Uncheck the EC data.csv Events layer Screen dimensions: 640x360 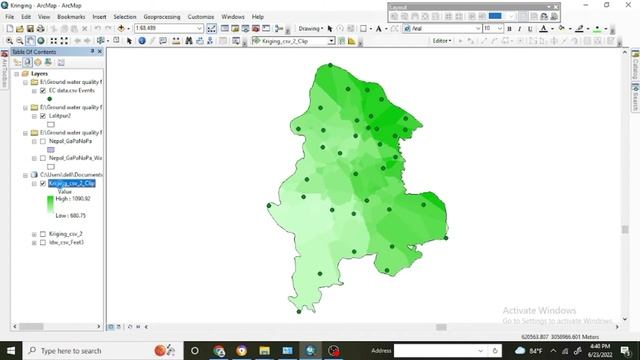(43, 91)
